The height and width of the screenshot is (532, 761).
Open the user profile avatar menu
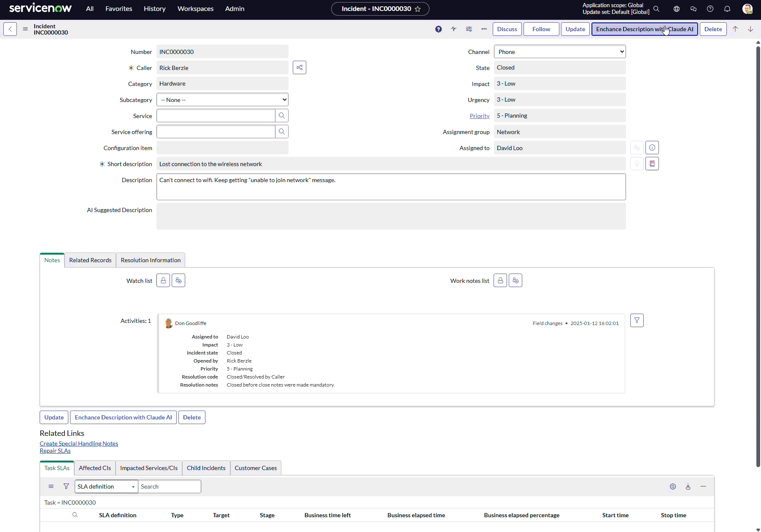748,9
